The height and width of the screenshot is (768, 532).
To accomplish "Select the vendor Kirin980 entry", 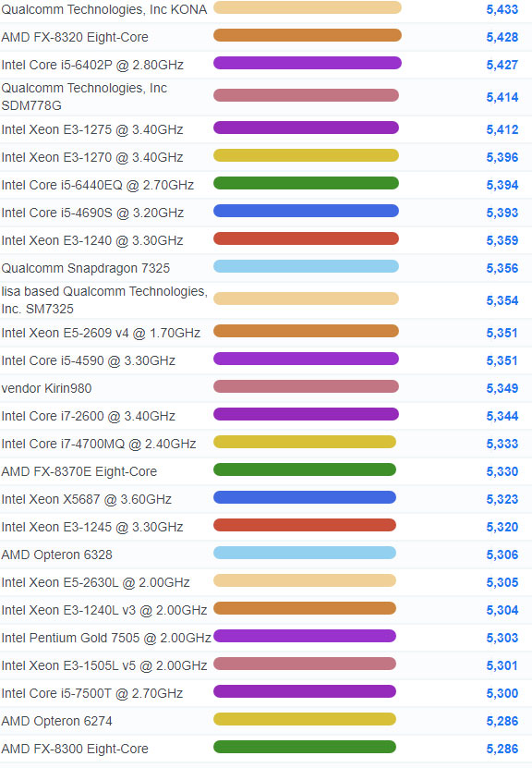I will pos(46,388).
